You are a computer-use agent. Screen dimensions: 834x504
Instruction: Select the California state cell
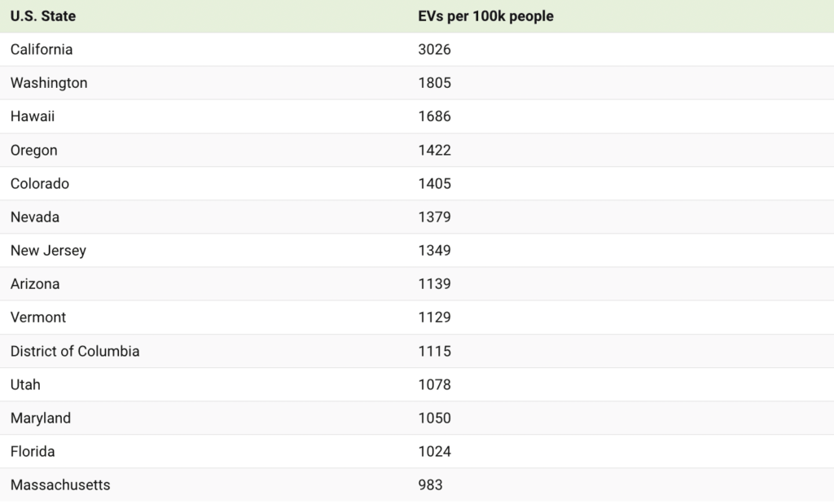point(42,50)
